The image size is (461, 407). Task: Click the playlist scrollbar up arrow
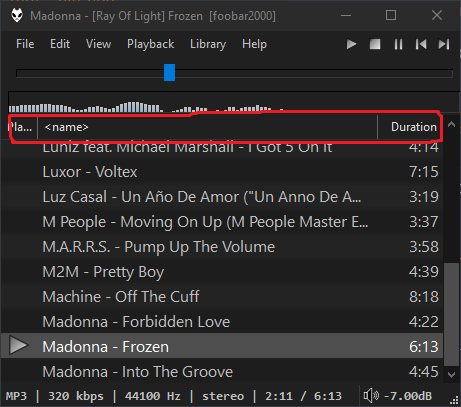pyautogui.click(x=452, y=125)
